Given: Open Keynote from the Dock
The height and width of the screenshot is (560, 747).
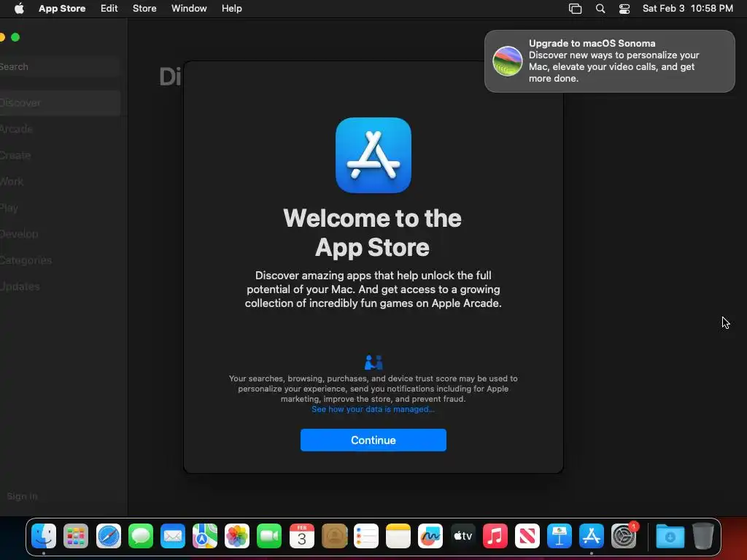Looking at the screenshot, I should point(560,536).
